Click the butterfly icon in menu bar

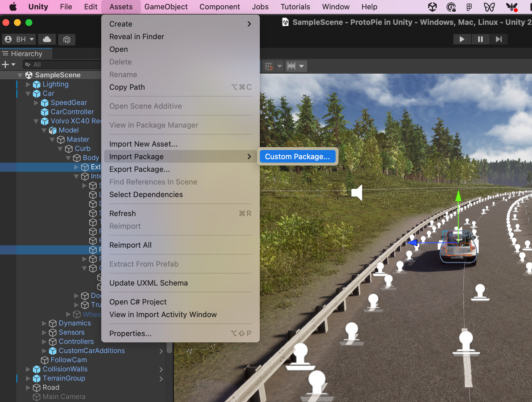(489, 7)
